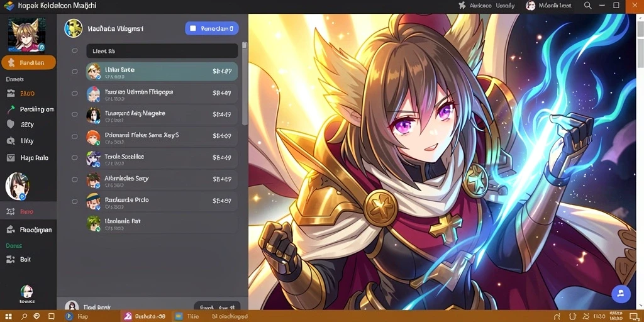
Task: Select the radio circle beside Terole Sosdlice
Action: click(74, 158)
